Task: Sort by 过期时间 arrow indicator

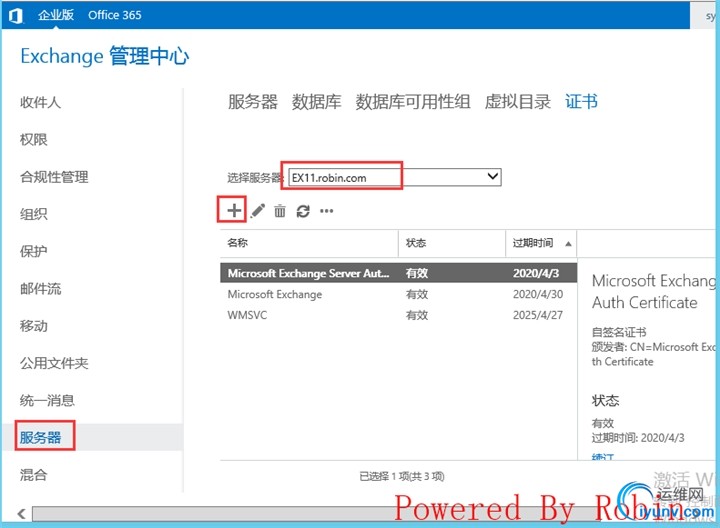Action: click(x=568, y=243)
